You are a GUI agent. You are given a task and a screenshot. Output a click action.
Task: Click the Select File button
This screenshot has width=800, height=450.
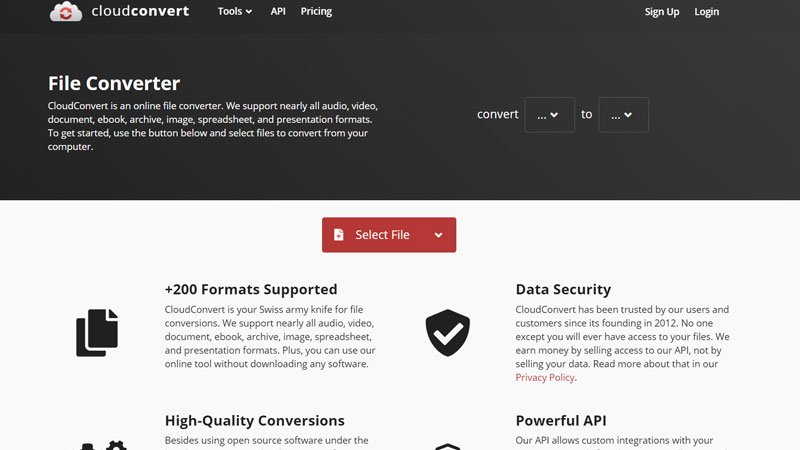[389, 235]
